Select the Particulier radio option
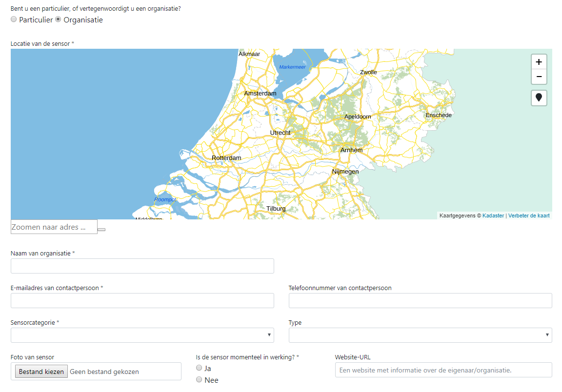Viewport: 562px width, 392px height. (x=14, y=20)
